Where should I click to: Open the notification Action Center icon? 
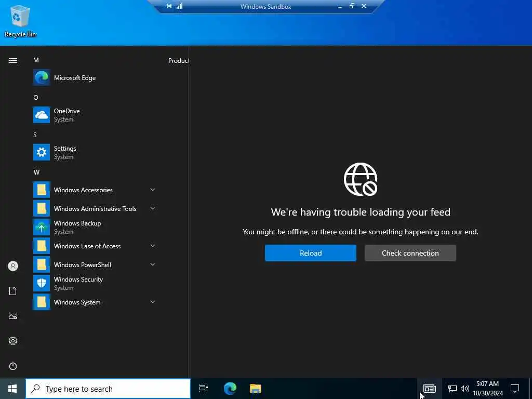pyautogui.click(x=515, y=389)
